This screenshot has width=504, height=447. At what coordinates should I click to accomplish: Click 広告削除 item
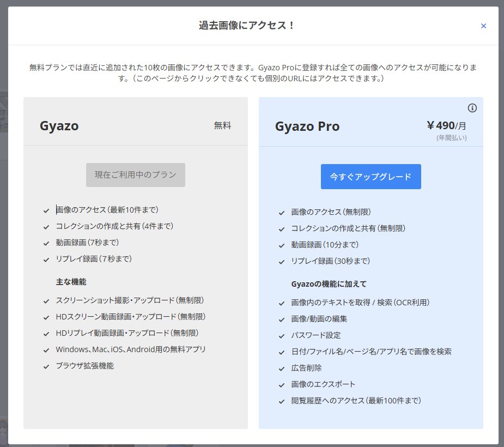306,368
